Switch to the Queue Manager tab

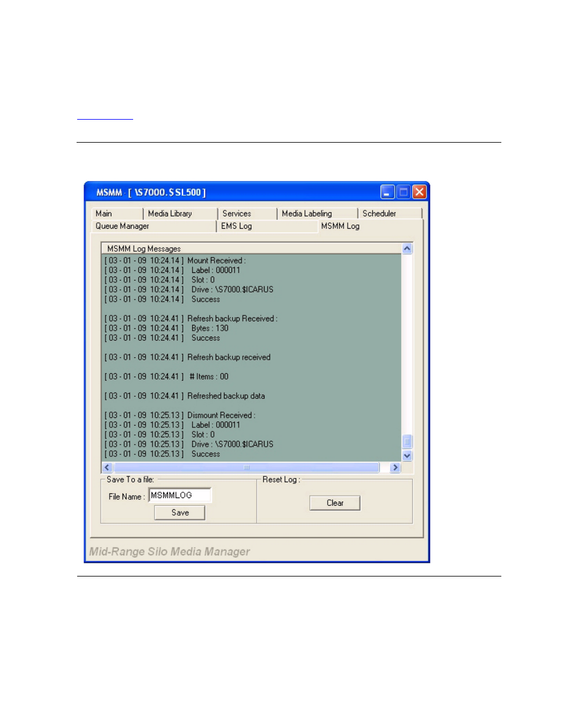click(x=154, y=226)
